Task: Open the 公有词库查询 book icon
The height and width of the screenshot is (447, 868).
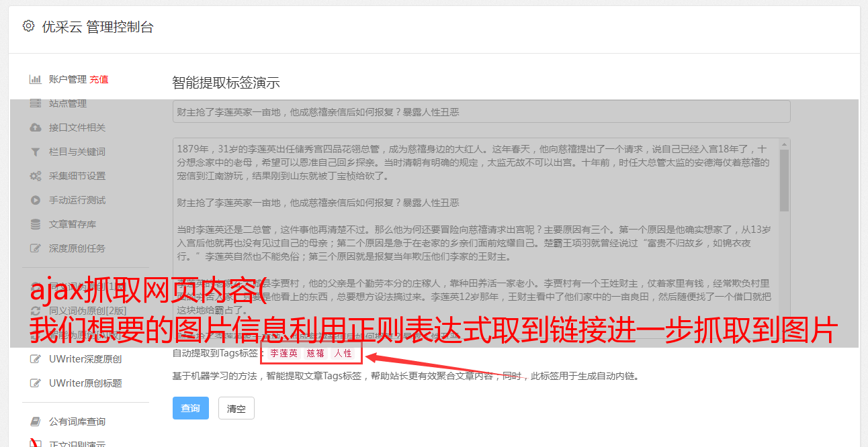Action: point(36,421)
